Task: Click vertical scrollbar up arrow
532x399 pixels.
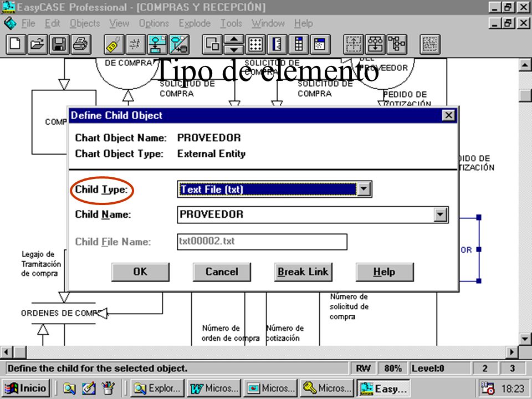Action: pos(525,65)
